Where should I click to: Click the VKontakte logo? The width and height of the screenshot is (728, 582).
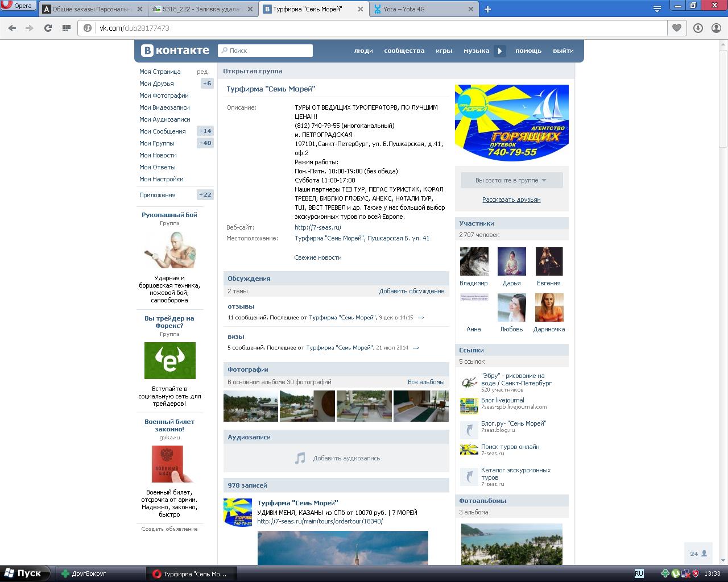175,51
